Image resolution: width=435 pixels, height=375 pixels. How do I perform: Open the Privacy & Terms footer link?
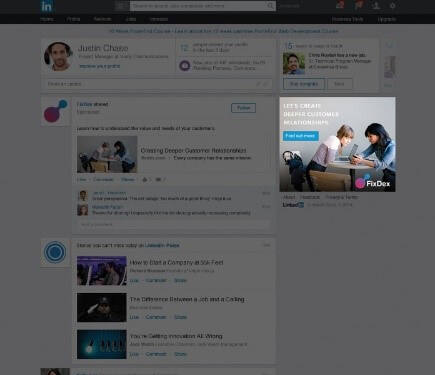tap(341, 197)
